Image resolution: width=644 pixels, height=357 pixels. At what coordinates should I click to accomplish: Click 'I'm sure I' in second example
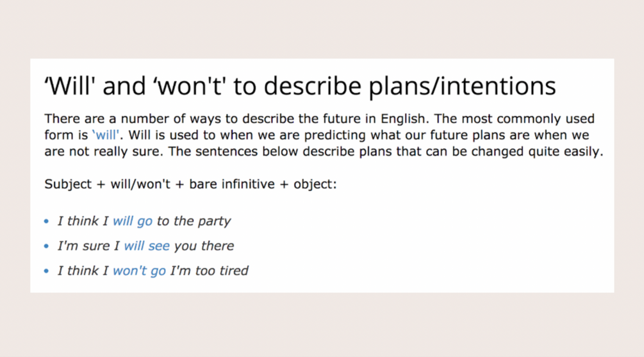pyautogui.click(x=88, y=245)
